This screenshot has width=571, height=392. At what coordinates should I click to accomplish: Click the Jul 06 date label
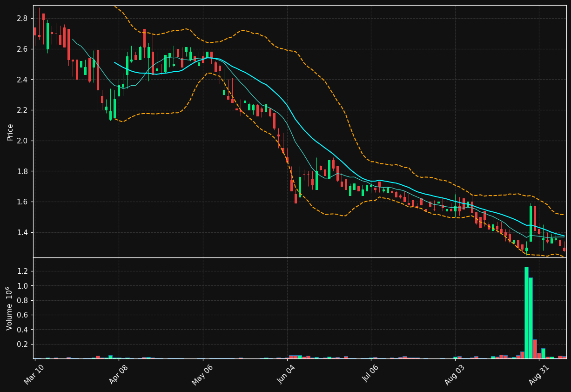tap(370, 374)
